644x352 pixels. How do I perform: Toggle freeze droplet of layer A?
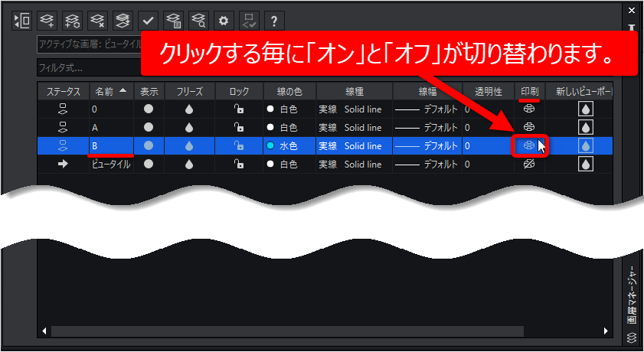(189, 128)
